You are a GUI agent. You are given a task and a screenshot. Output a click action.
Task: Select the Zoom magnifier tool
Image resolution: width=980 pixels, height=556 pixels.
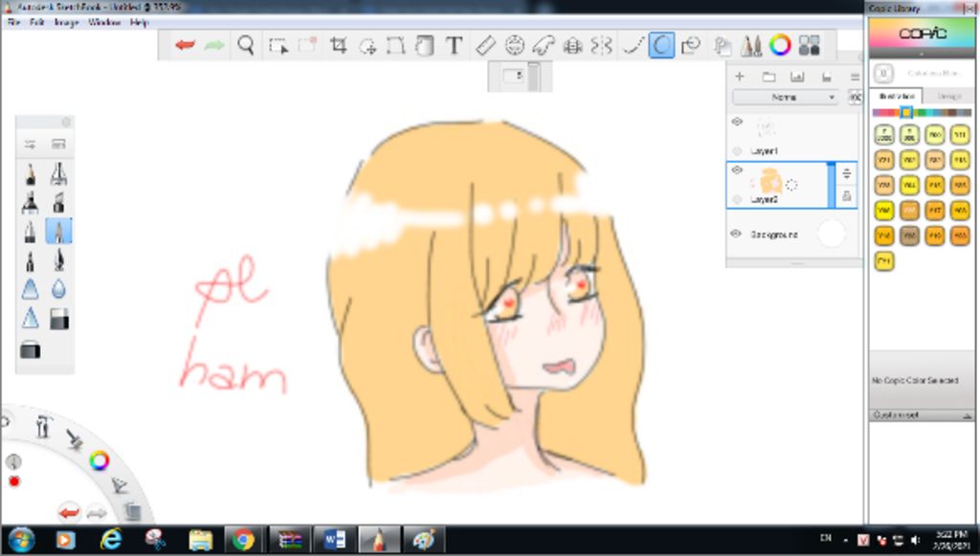click(246, 45)
